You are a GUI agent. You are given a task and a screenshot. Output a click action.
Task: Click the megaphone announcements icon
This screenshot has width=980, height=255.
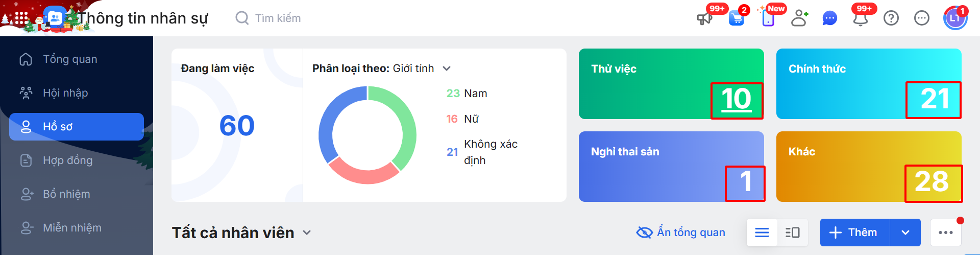coord(704,18)
